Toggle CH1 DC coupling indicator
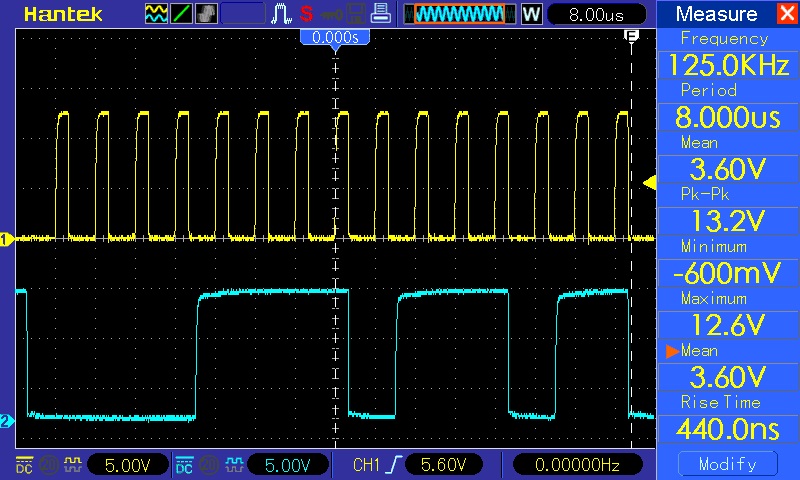The image size is (800, 480). [24, 465]
